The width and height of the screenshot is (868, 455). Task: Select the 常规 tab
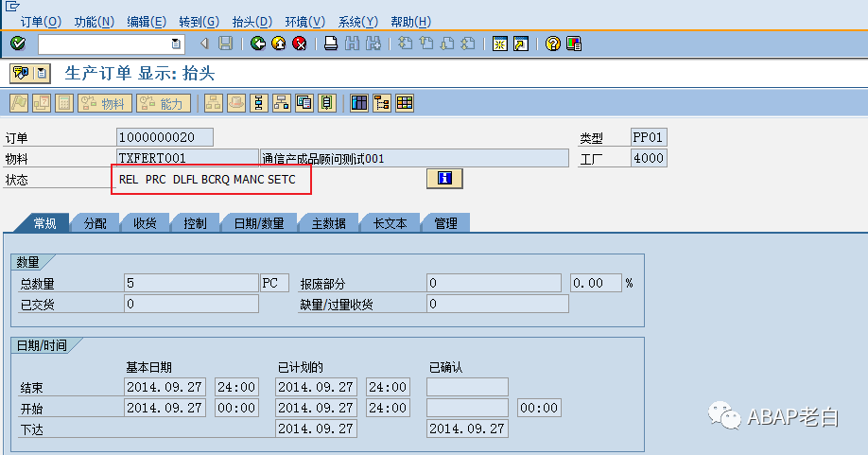point(44,223)
